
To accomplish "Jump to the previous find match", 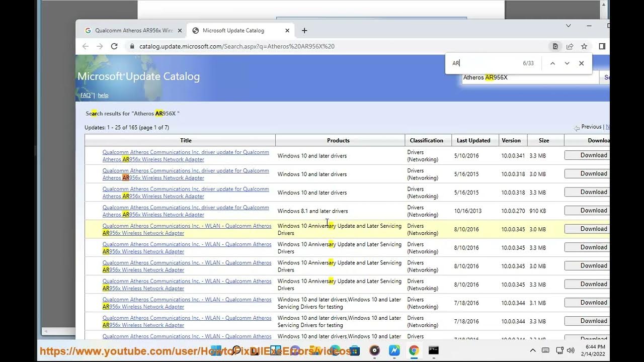I will tap(552, 63).
